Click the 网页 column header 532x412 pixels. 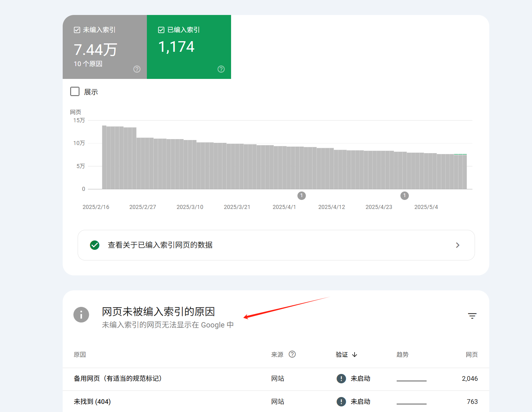click(x=472, y=355)
